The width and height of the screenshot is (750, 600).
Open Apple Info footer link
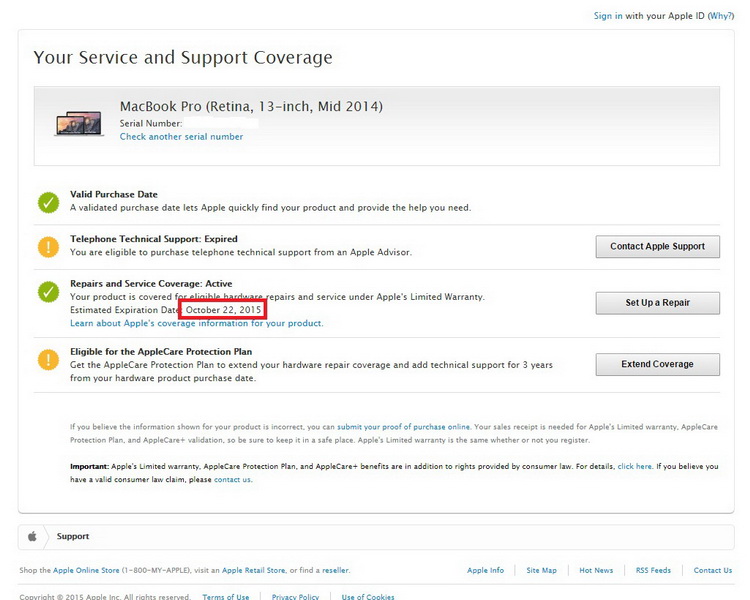(485, 570)
